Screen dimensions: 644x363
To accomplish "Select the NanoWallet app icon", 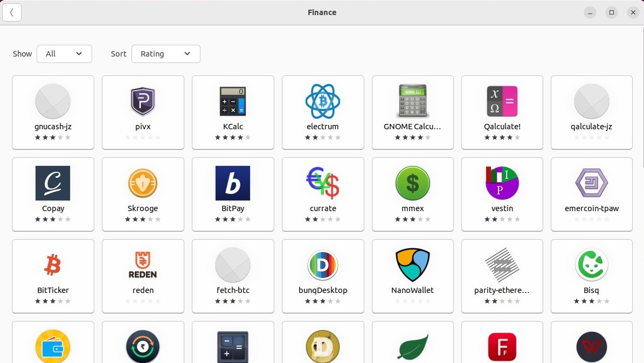I will pos(412,264).
